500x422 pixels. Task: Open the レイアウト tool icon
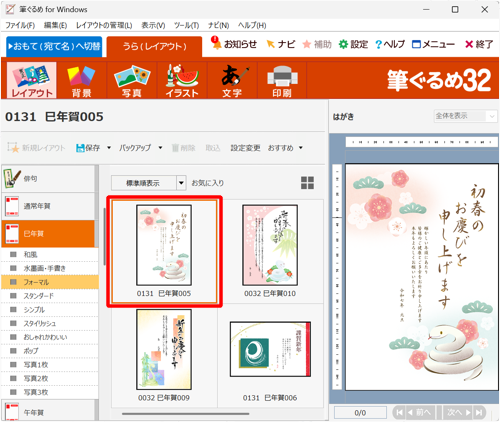point(32,80)
